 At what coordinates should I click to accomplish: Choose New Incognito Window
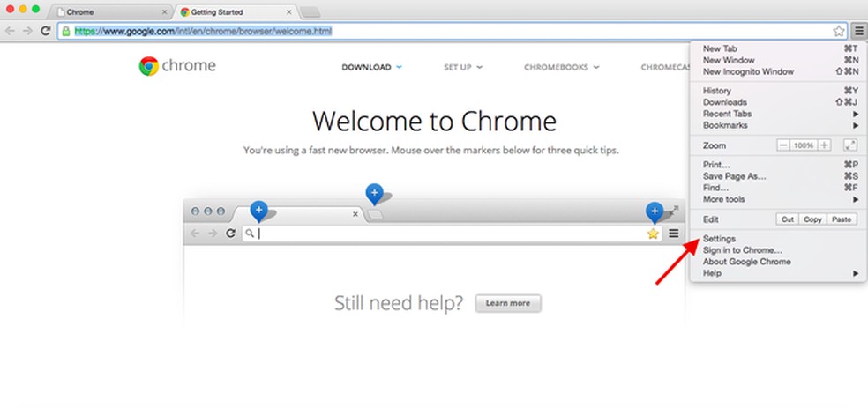778,72
